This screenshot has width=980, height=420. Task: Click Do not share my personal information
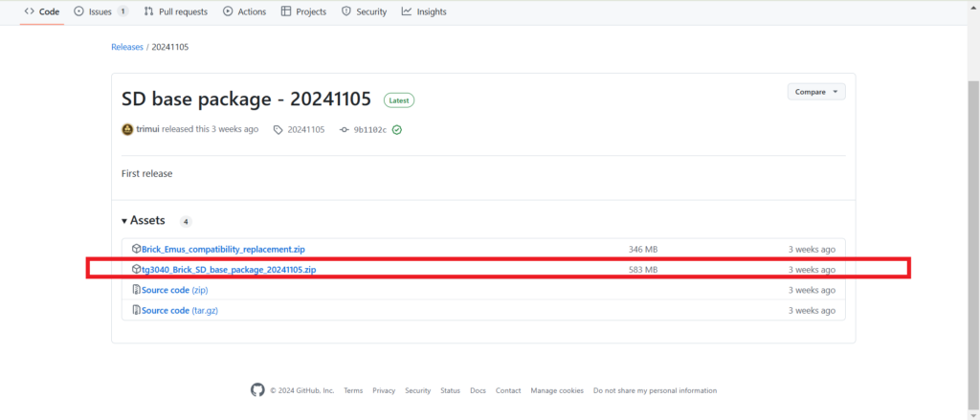pos(655,390)
